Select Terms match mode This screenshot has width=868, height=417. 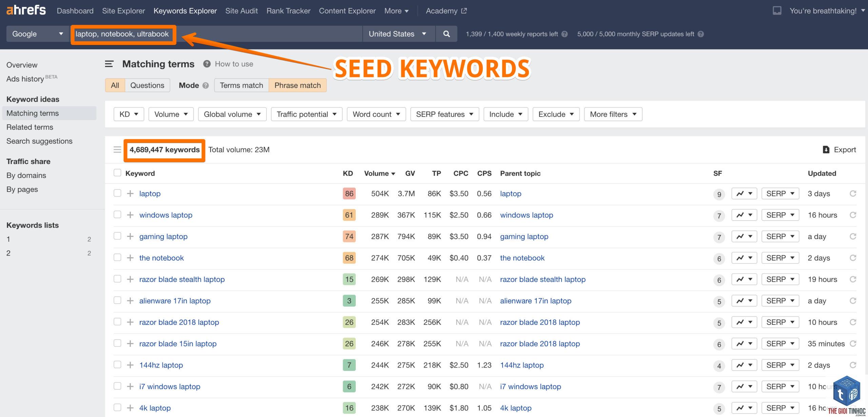[x=241, y=85]
